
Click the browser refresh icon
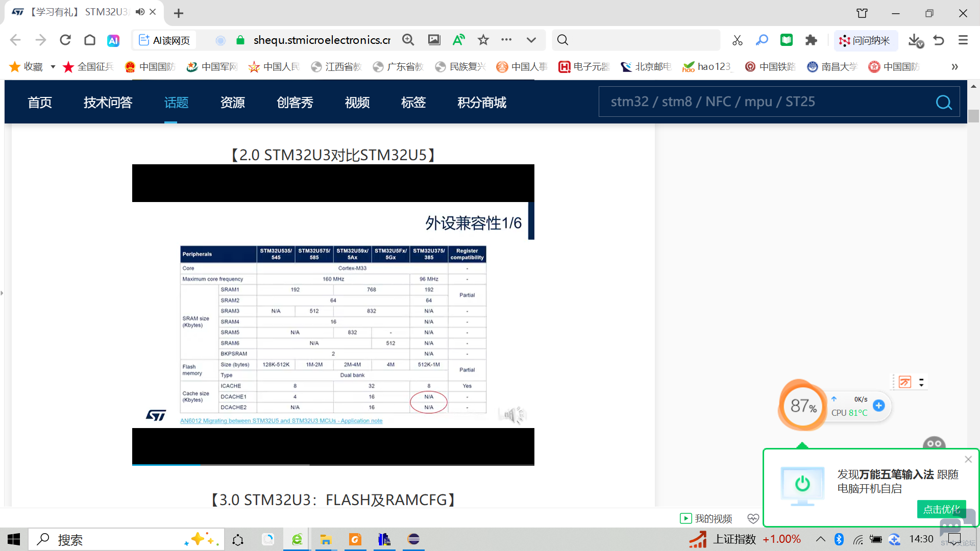pos(65,40)
